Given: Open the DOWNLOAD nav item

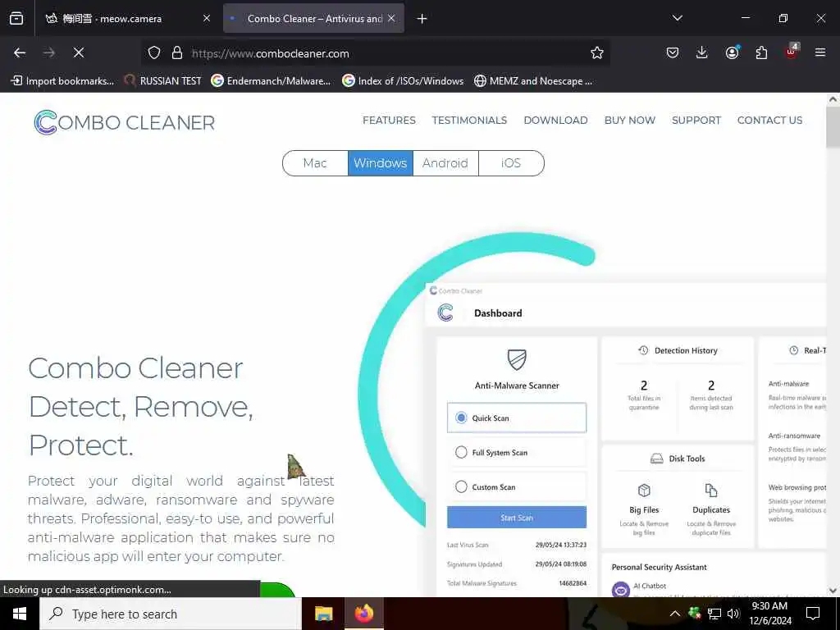Looking at the screenshot, I should pyautogui.click(x=555, y=120).
